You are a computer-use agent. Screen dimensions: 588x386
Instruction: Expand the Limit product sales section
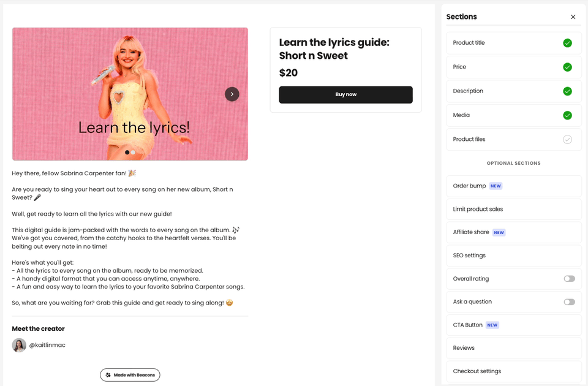click(513, 210)
